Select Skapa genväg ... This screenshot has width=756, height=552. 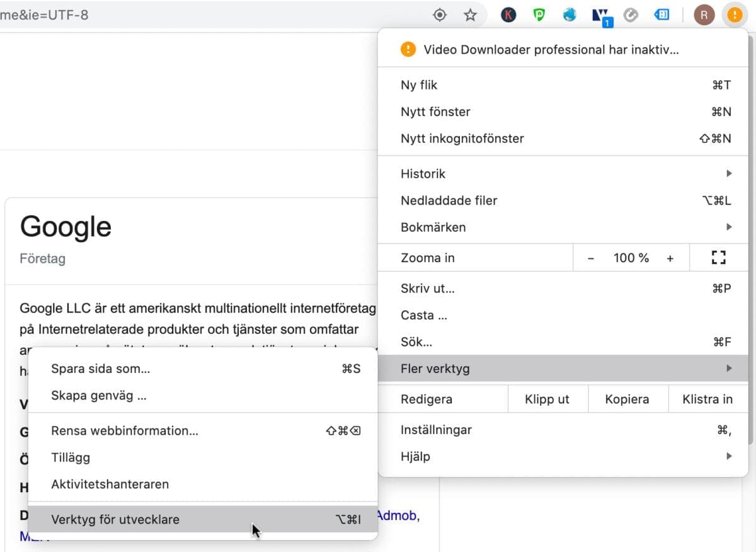[203, 396]
